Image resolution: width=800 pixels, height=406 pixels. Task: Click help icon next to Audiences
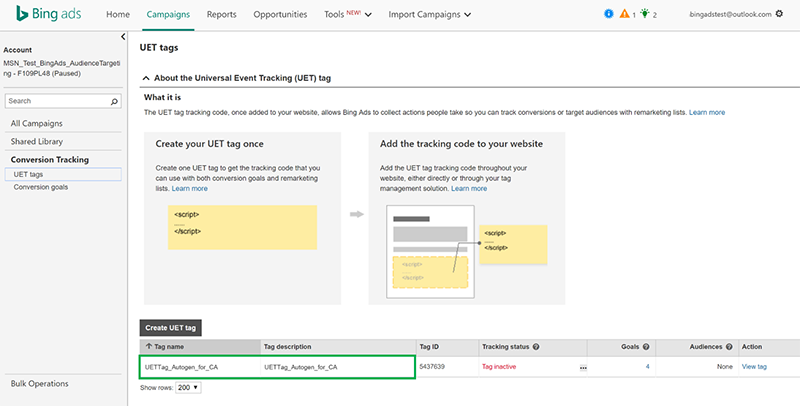[x=729, y=347]
